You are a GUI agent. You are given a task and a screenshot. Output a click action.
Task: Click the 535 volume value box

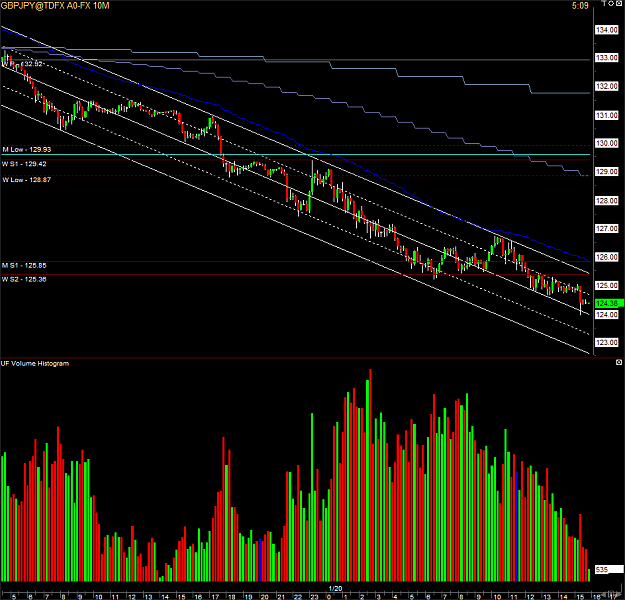tap(609, 570)
